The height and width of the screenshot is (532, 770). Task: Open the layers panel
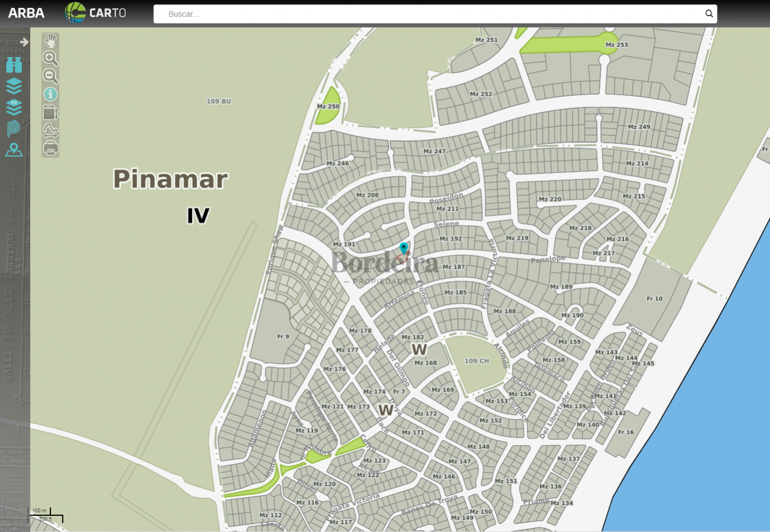pyautogui.click(x=14, y=86)
